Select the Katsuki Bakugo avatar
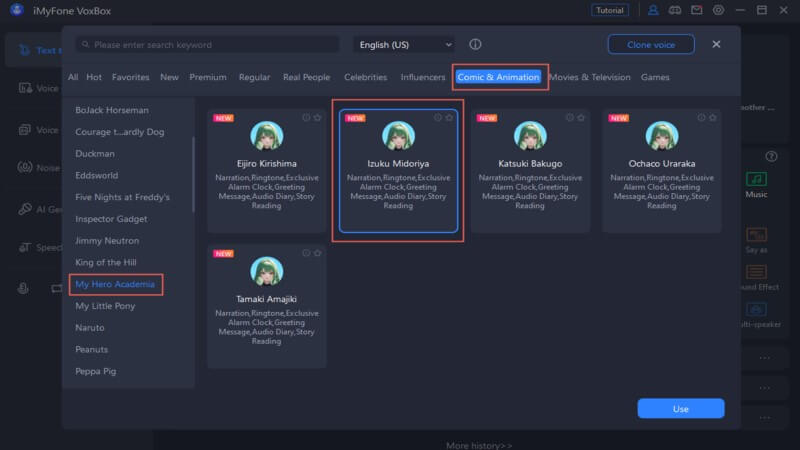The width and height of the screenshot is (800, 450). (x=530, y=136)
